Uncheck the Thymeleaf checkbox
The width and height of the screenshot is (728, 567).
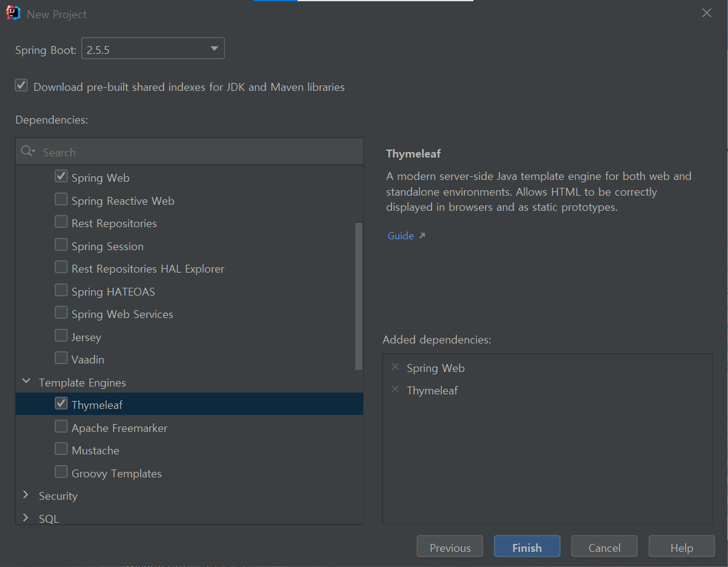tap(61, 404)
